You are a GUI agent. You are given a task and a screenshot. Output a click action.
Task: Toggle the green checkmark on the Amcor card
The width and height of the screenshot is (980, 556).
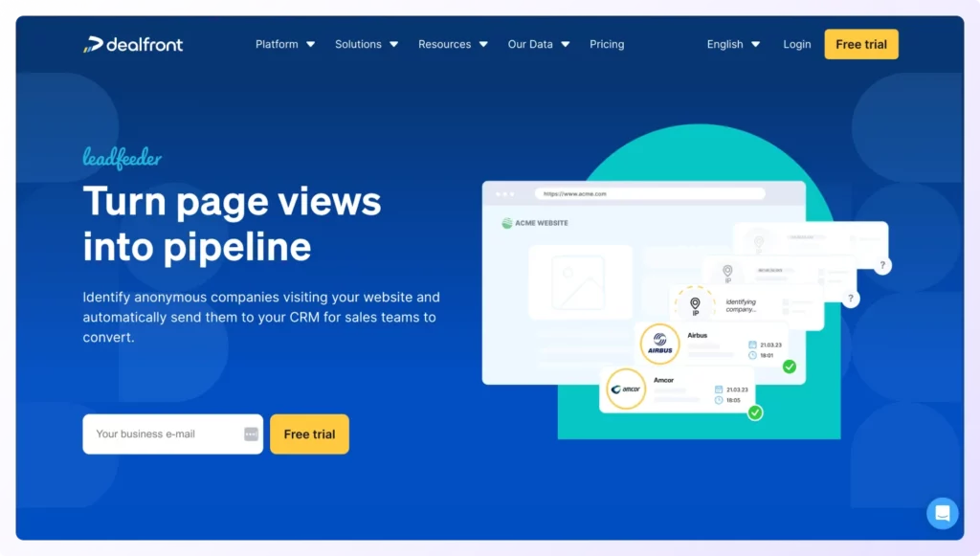(x=754, y=412)
